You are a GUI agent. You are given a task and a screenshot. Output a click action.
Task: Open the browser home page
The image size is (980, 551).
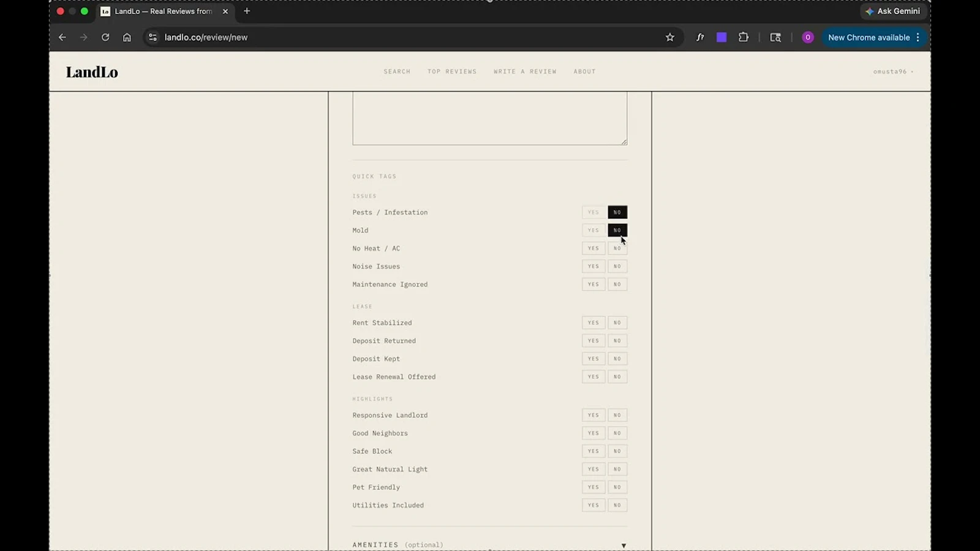click(127, 37)
